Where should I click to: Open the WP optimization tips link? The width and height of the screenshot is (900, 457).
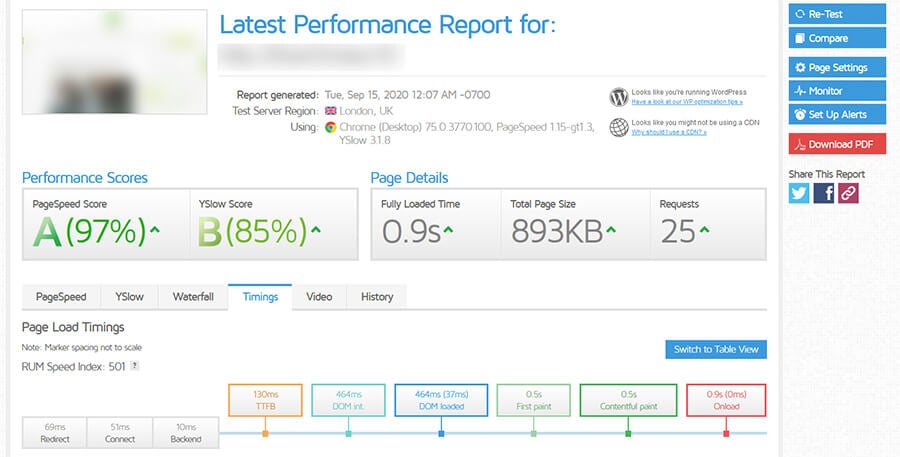(x=686, y=102)
